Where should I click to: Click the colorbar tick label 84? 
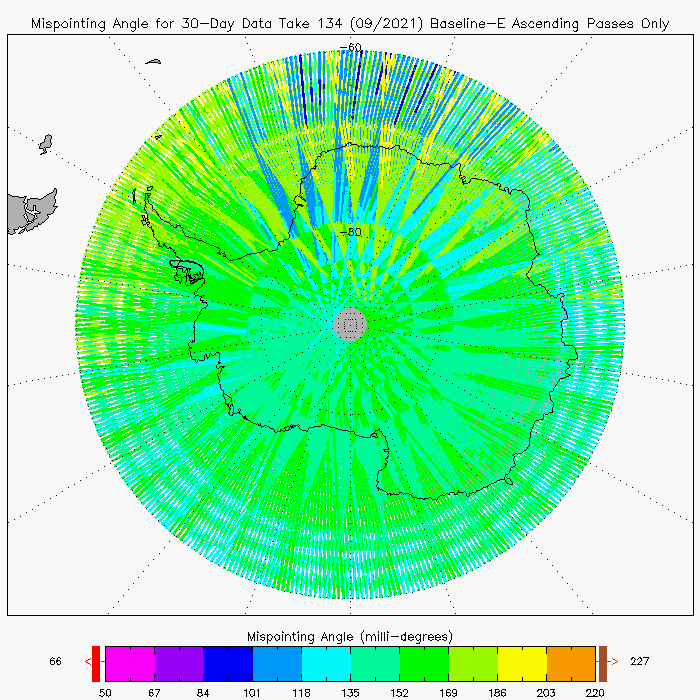pyautogui.click(x=203, y=693)
